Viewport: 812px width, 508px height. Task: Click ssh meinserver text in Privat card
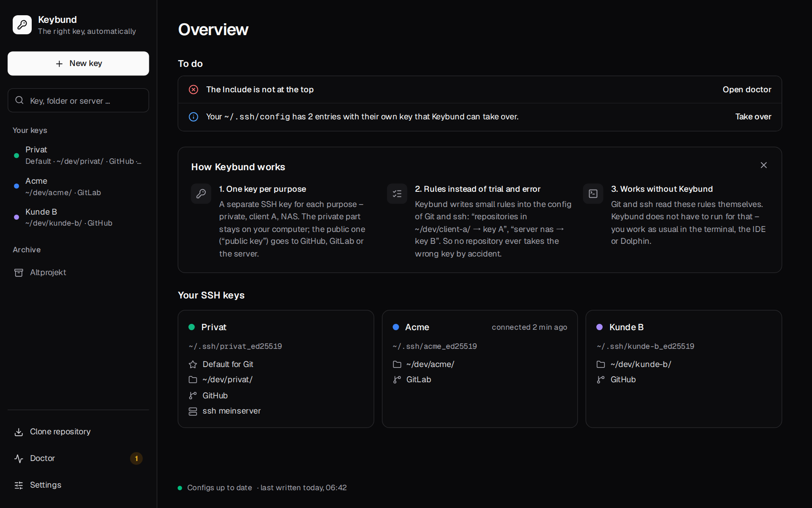231,411
